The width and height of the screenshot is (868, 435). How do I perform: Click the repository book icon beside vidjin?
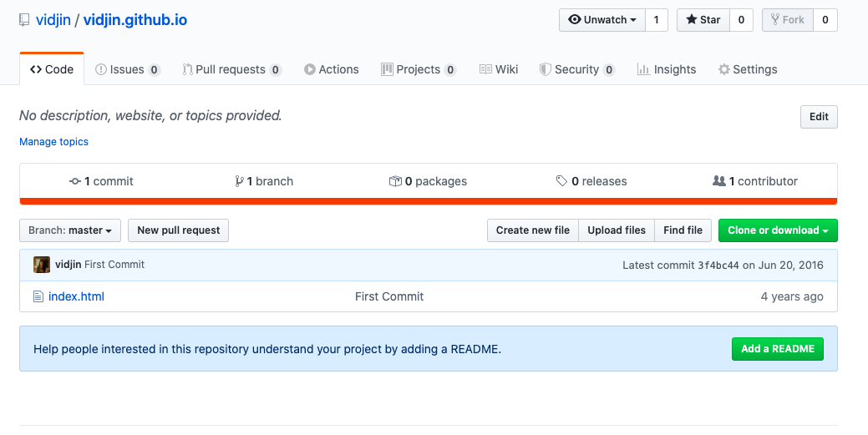click(23, 20)
